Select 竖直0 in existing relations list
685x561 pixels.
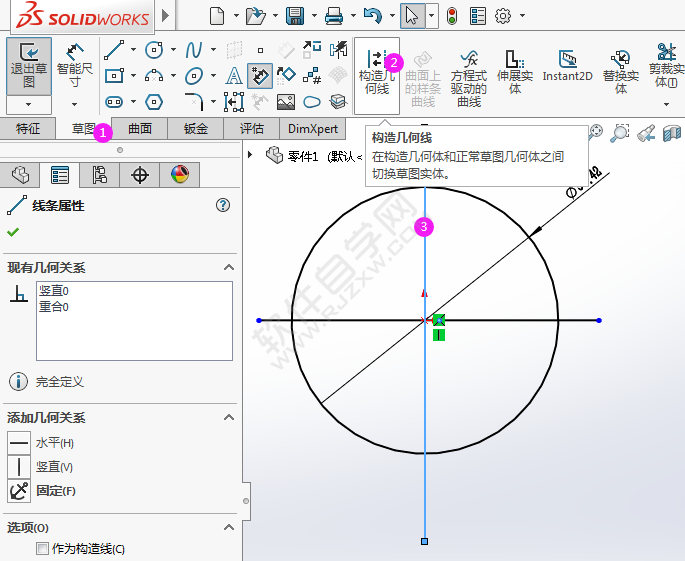click(54, 291)
